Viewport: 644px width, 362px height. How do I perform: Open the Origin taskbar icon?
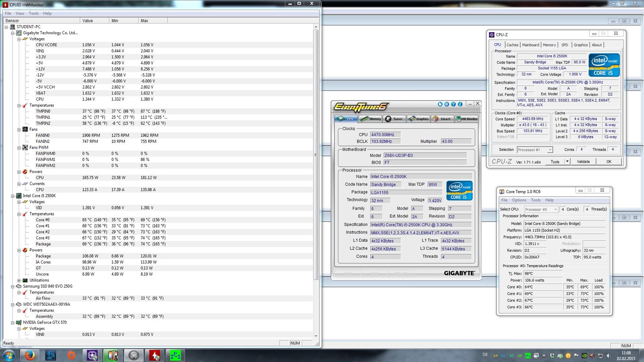click(x=71, y=355)
